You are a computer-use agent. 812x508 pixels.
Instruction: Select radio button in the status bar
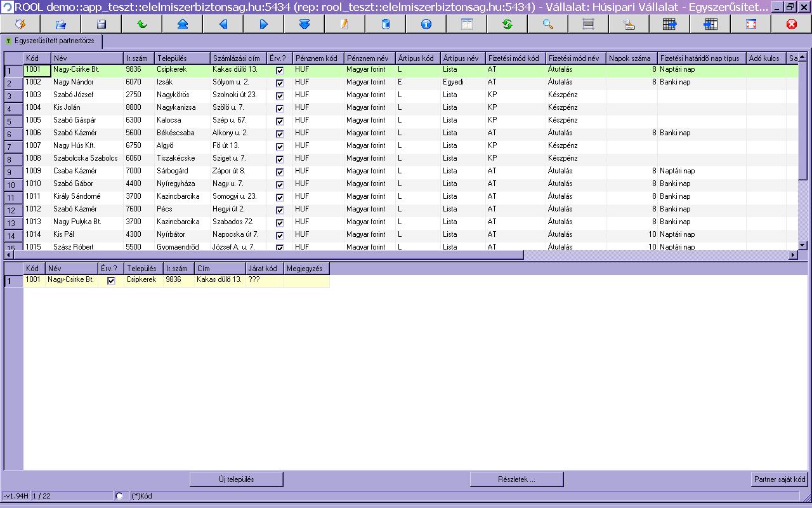tap(119, 495)
